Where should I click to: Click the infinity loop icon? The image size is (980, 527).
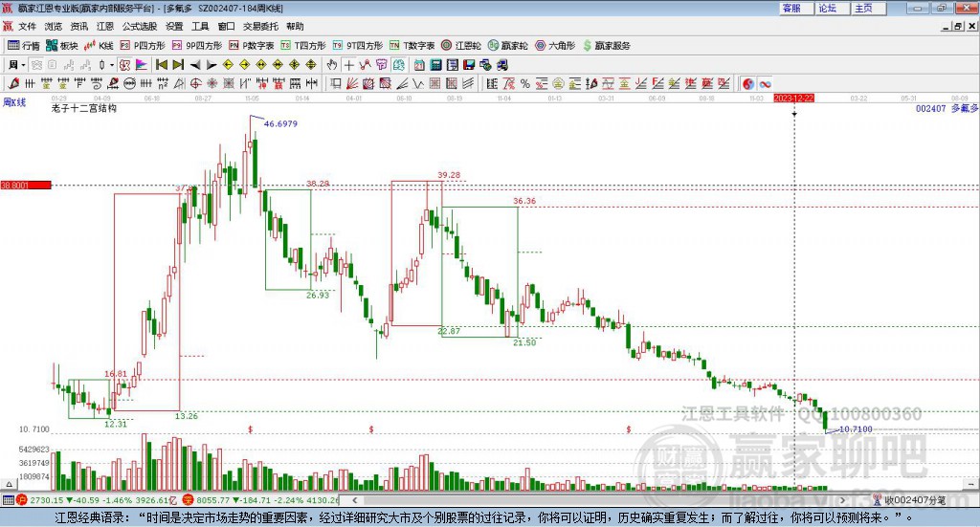pos(765,83)
